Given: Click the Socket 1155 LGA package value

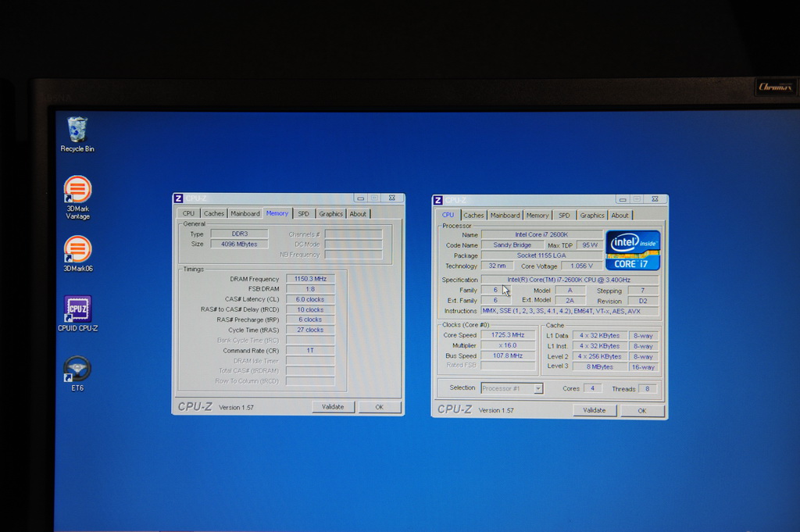Looking at the screenshot, I should [541, 255].
